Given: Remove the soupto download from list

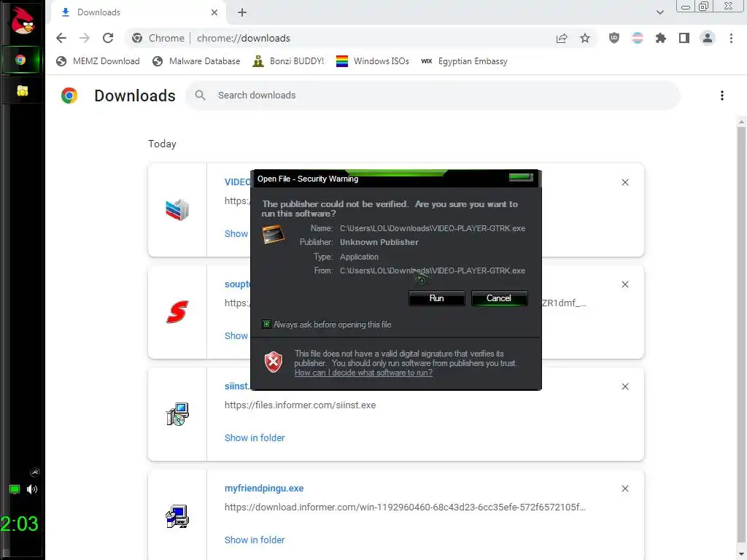Looking at the screenshot, I should click(625, 284).
